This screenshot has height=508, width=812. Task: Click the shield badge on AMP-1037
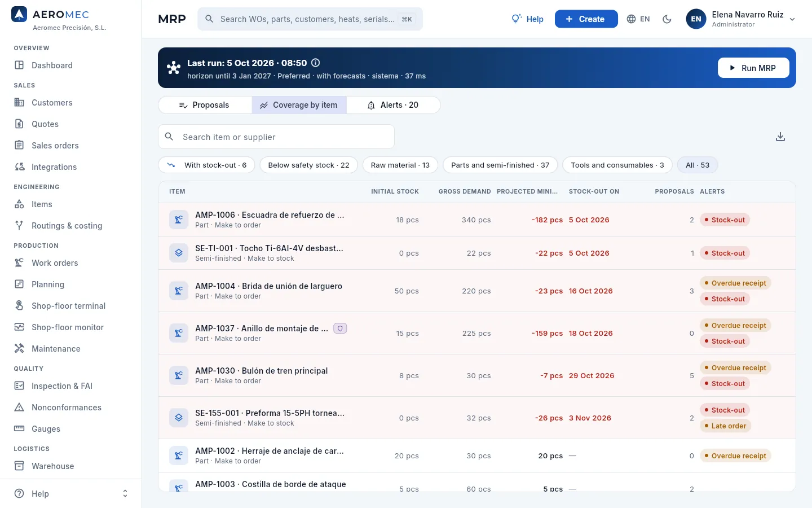pyautogui.click(x=340, y=328)
